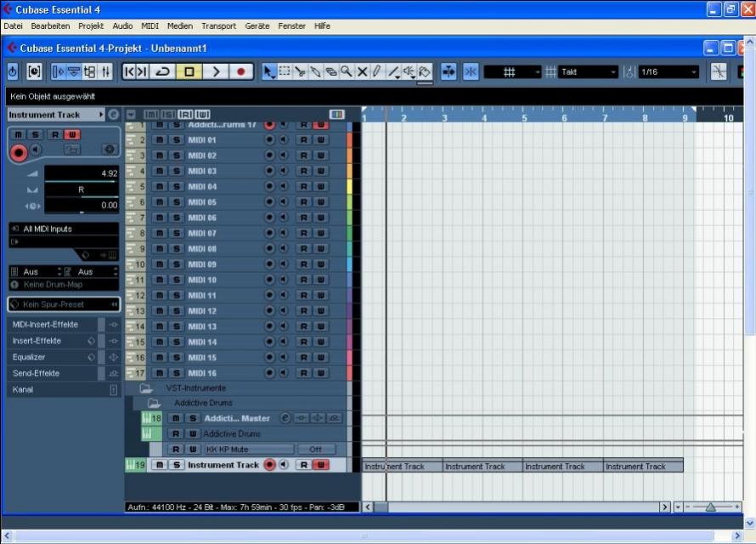Select the Erase tool
Screen dimensions: 756x544
pyautogui.click(x=330, y=72)
